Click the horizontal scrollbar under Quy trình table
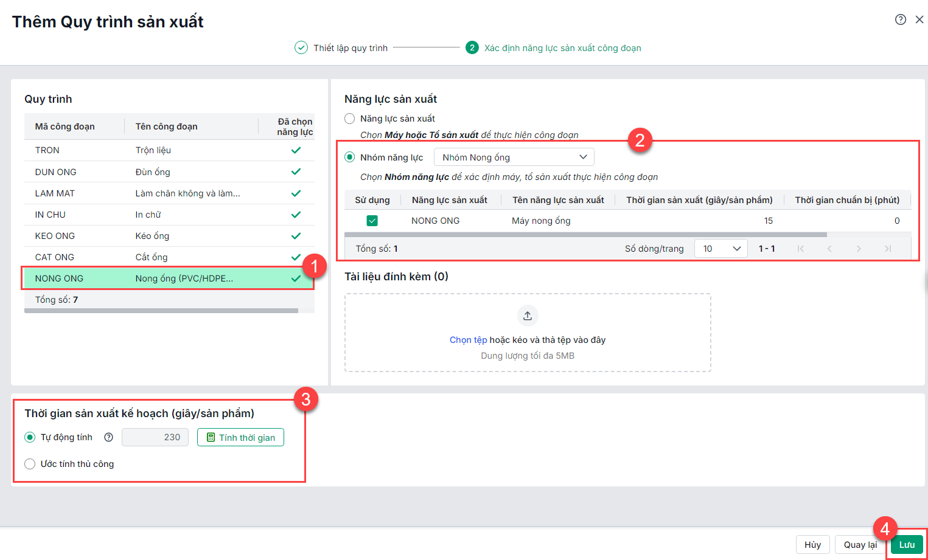Screen dimensions: 928x560 (x=161, y=311)
